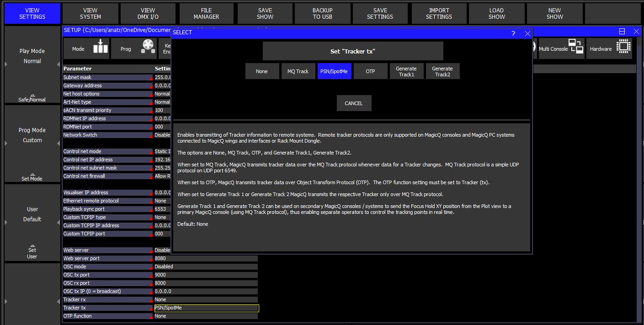
Task: Select the OTP tracker option
Action: (x=370, y=71)
